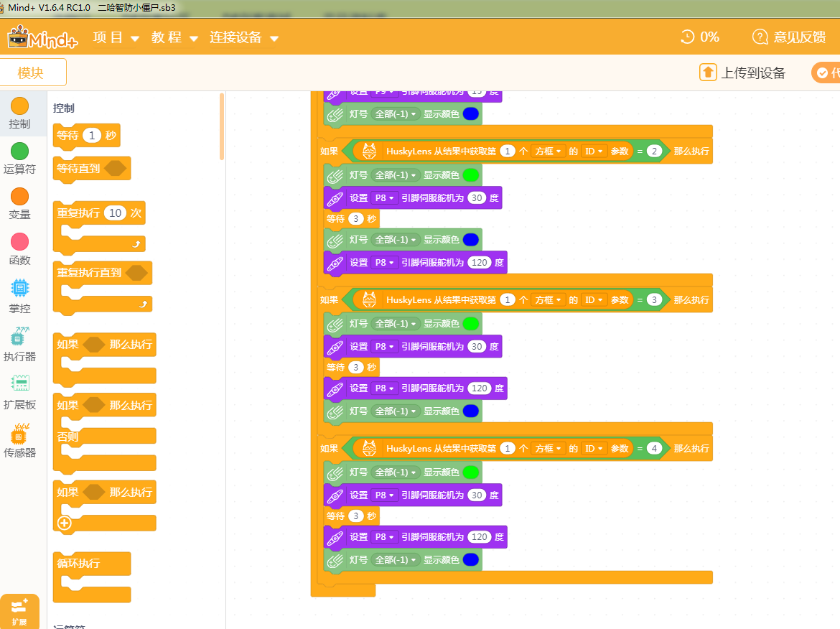Image resolution: width=840 pixels, height=629 pixels.
Task: Click the blue LED block icon under ID = 4
Action: click(335, 560)
